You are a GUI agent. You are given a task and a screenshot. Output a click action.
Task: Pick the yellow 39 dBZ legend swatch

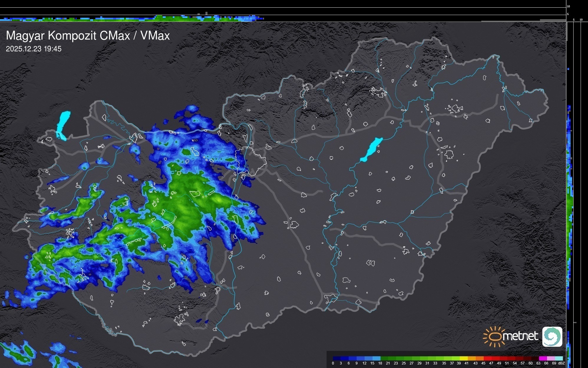463,358
